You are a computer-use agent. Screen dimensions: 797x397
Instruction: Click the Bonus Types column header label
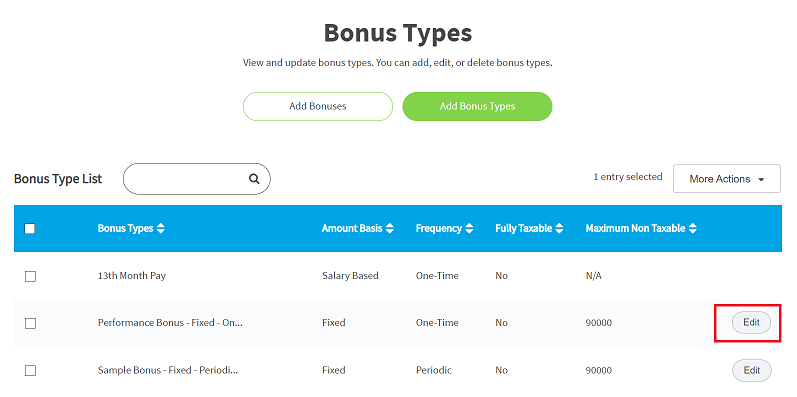pos(126,229)
